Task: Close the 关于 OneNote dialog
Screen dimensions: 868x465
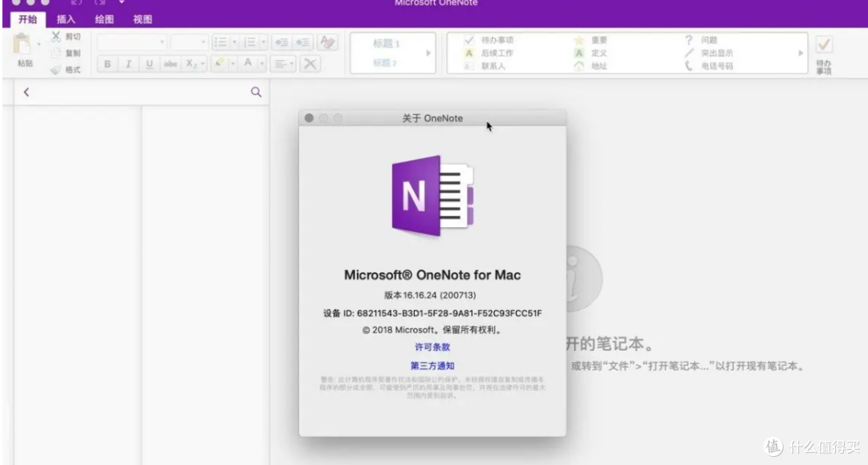Action: click(x=309, y=118)
